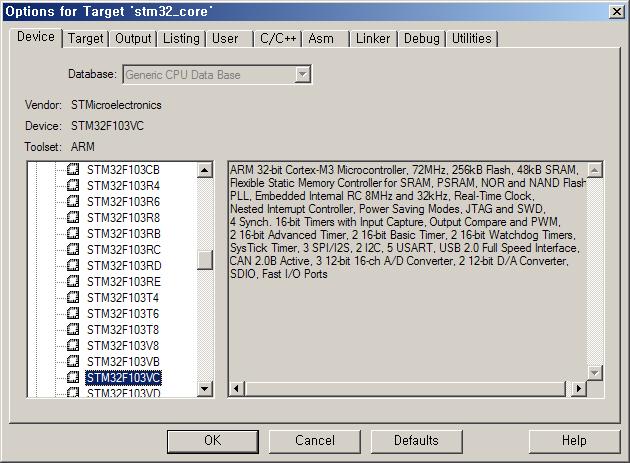
Task: Pick the STM32F103RE device
Action: pyautogui.click(x=124, y=282)
